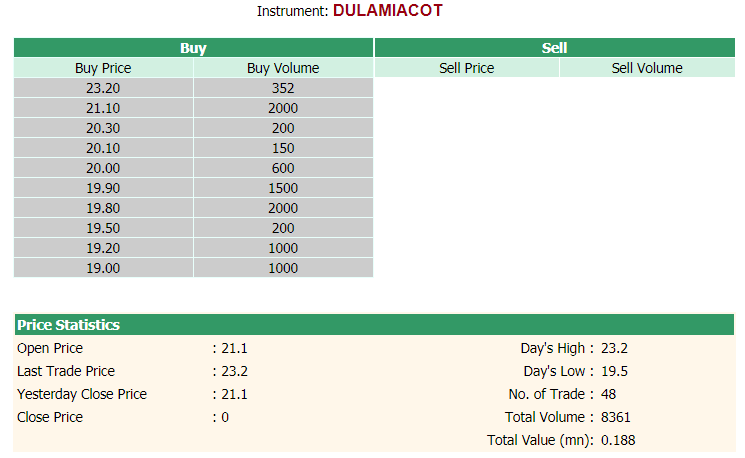Click the Buy Price column header

click(x=103, y=68)
